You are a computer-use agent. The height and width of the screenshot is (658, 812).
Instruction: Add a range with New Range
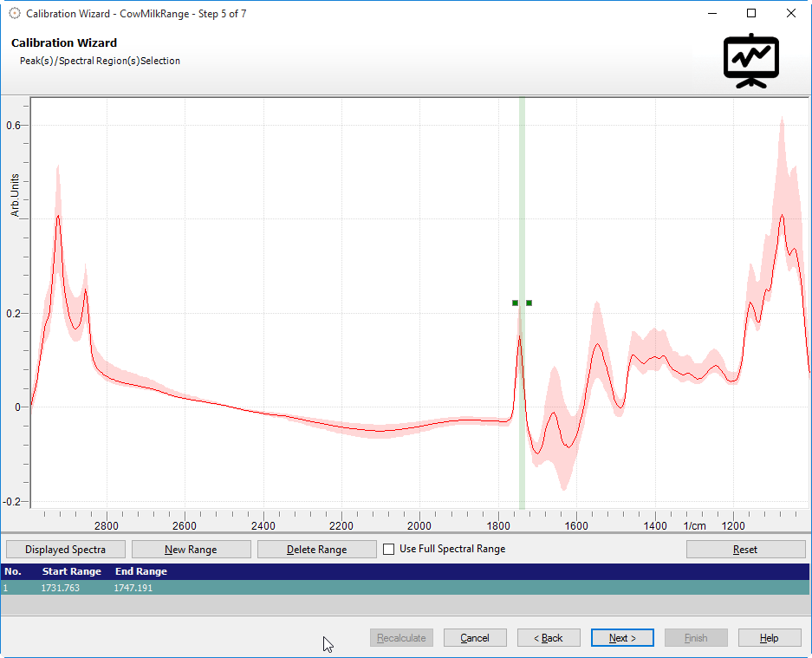pyautogui.click(x=191, y=550)
